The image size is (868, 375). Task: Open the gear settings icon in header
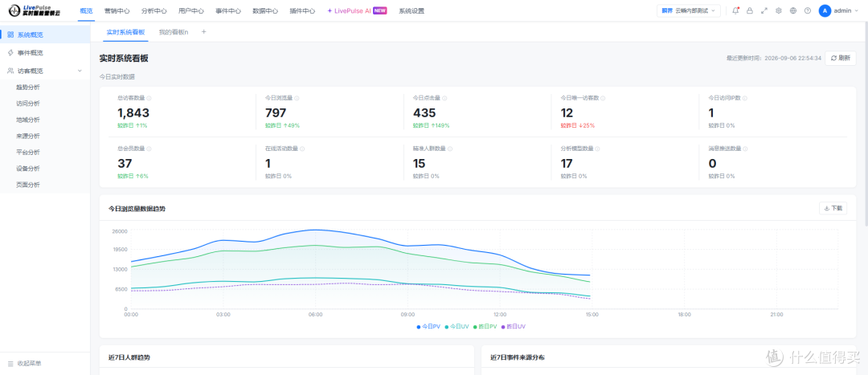778,10
